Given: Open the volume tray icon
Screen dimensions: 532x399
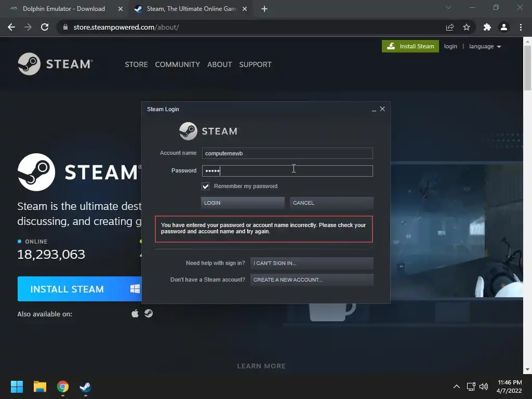Looking at the screenshot, I should pyautogui.click(x=484, y=387).
